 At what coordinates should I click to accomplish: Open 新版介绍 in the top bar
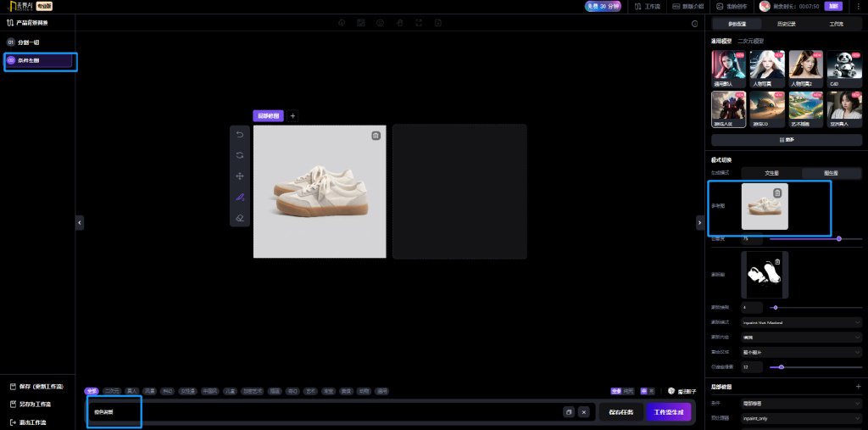tap(688, 7)
